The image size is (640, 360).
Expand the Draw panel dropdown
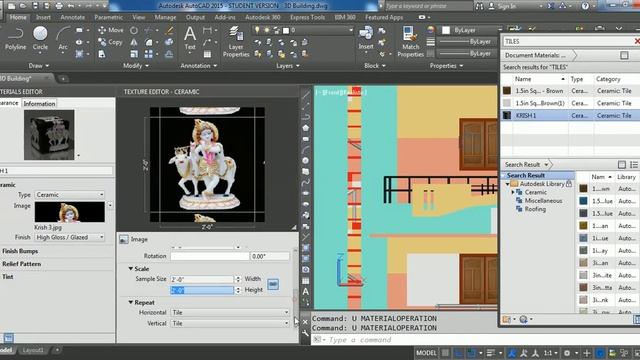tap(39, 65)
